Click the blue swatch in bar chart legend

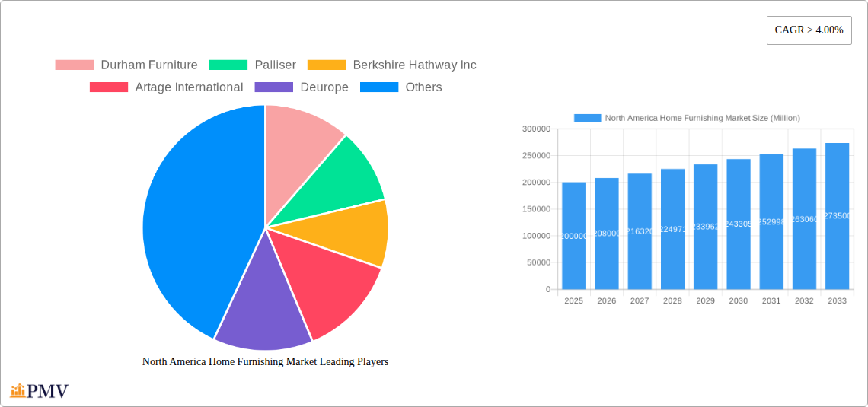click(587, 118)
